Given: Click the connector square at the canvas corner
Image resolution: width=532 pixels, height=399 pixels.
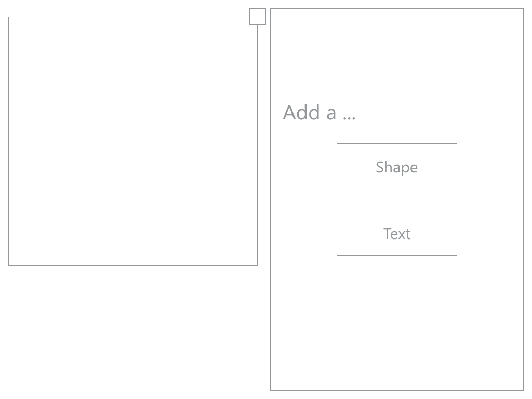Looking at the screenshot, I should (x=257, y=16).
